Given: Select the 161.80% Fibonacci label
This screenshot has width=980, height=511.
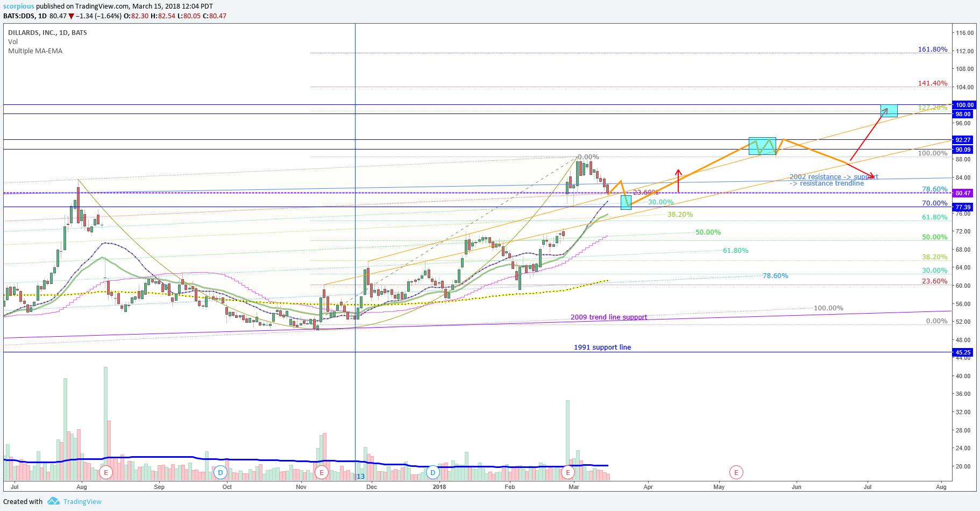Looking at the screenshot, I should 933,49.
